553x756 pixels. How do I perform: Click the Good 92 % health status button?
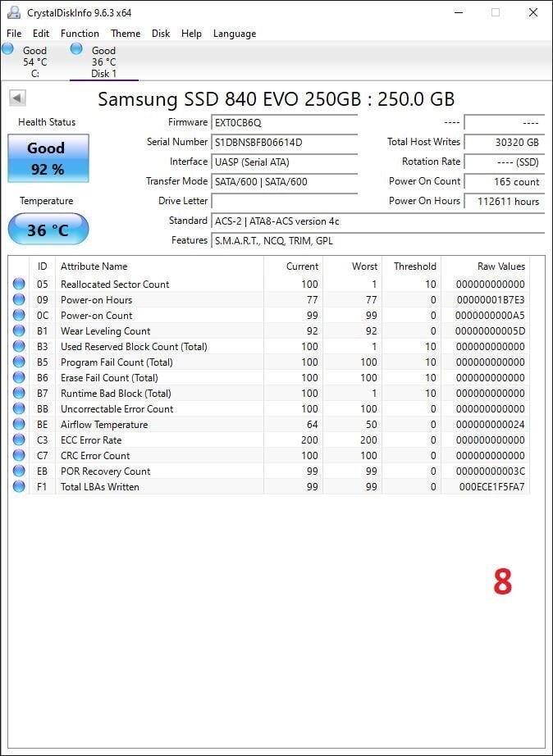click(48, 158)
